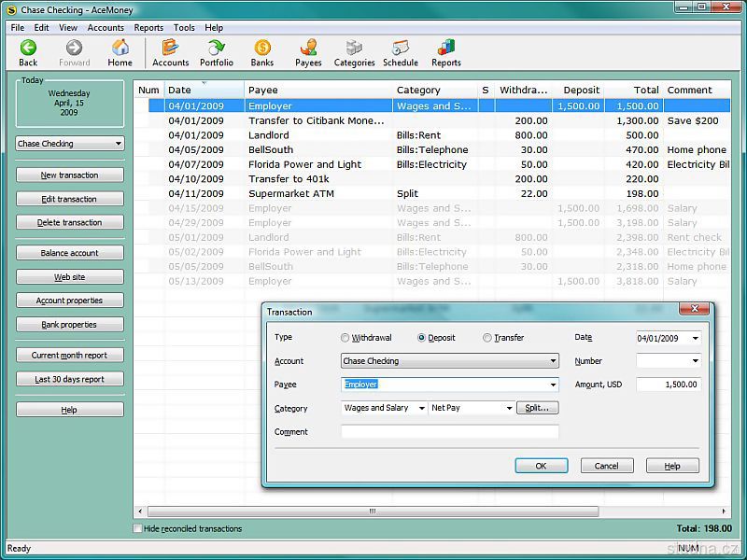
Task: Expand the Date picker dropdown
Action: [696, 338]
